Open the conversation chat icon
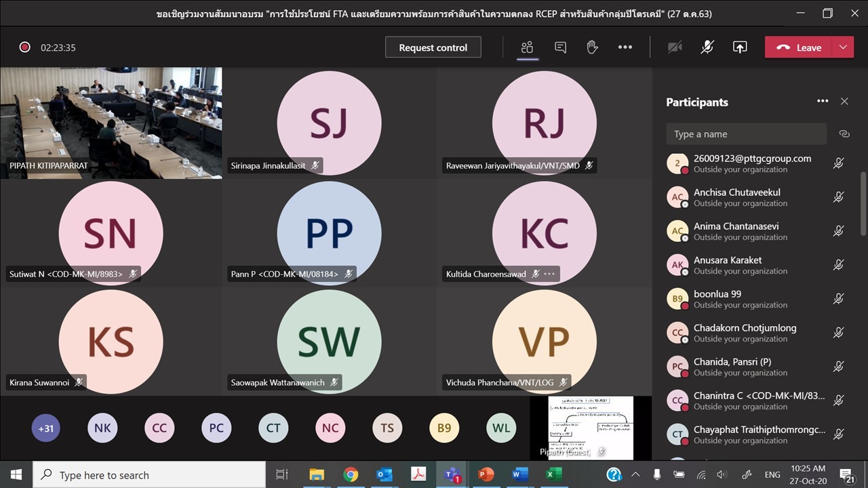The width and height of the screenshot is (868, 488). coord(560,47)
